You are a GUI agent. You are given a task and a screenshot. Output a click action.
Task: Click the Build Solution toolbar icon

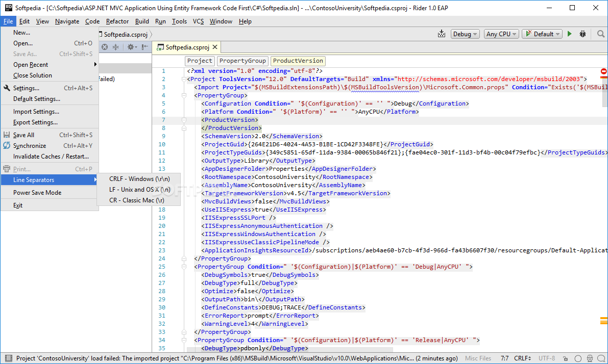coord(441,34)
